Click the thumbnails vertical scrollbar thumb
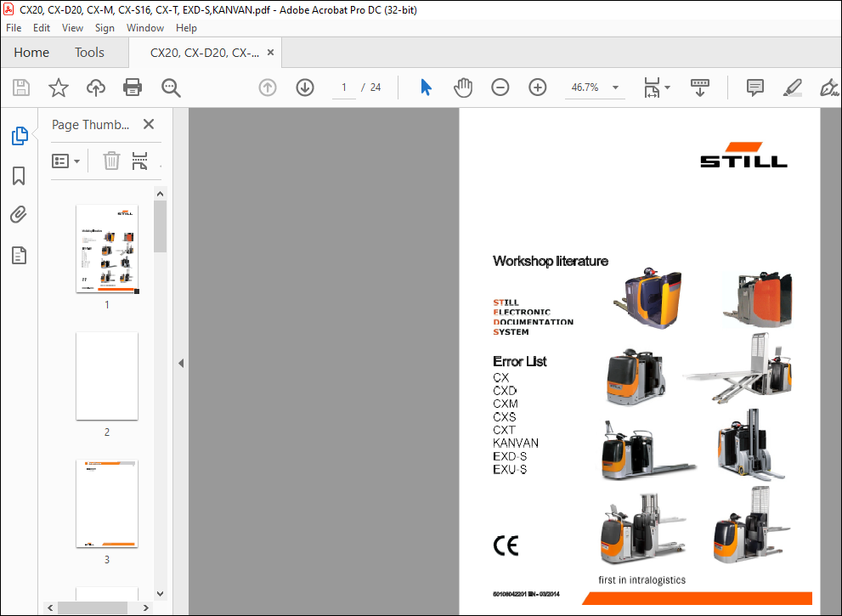 point(160,226)
